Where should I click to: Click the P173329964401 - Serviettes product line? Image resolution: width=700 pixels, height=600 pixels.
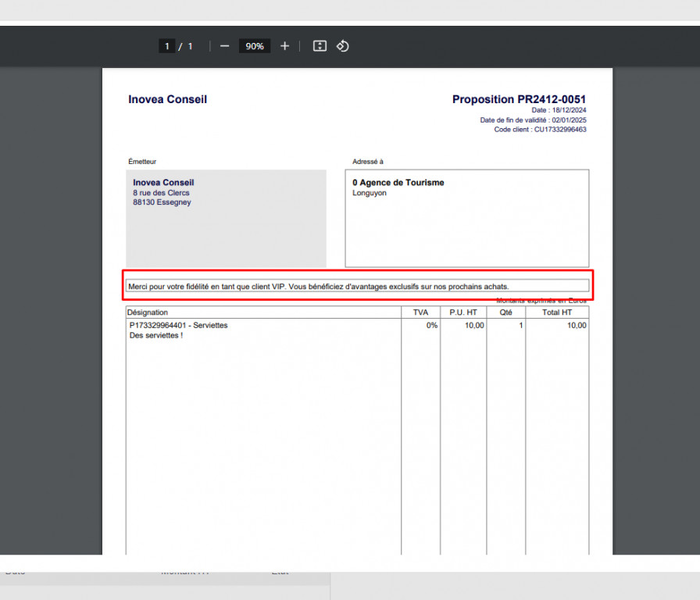click(x=179, y=326)
